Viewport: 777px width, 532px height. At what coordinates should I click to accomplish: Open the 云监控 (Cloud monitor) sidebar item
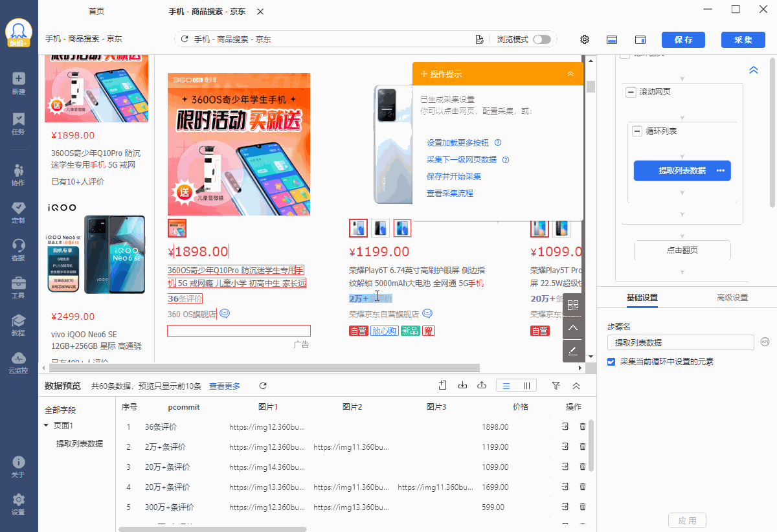(x=18, y=362)
